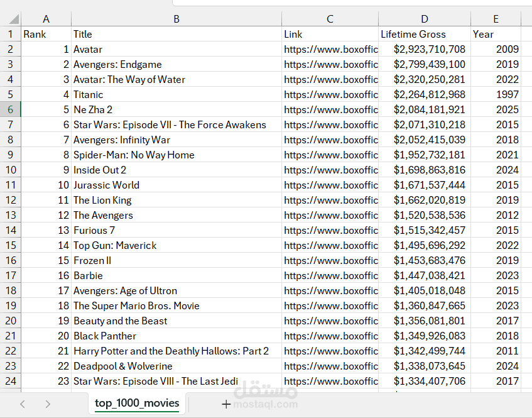Follow the Black Panther box office link
532x418 pixels.
tap(330, 336)
